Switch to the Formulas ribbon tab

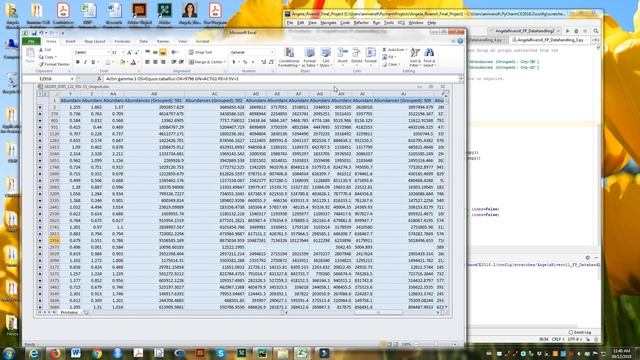122,41
